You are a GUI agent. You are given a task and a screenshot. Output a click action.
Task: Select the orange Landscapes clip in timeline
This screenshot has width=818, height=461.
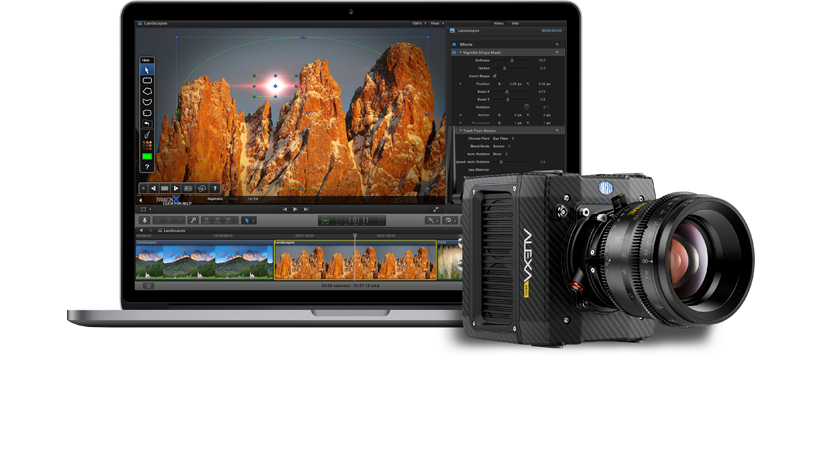(355, 260)
